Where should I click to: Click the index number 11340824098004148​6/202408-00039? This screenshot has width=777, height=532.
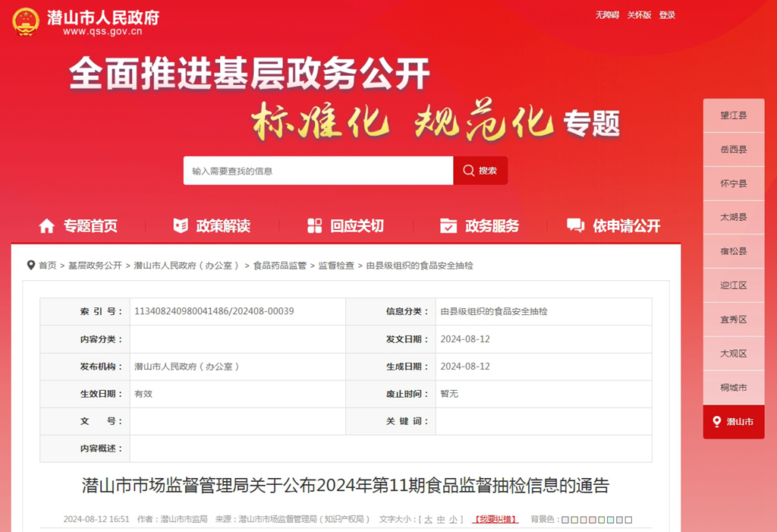(214, 311)
